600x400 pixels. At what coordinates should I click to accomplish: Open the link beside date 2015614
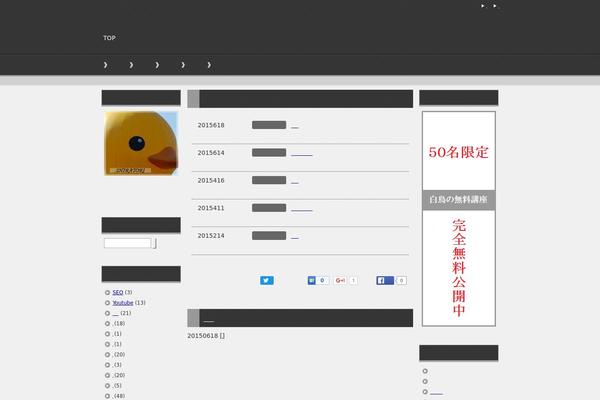pos(302,154)
